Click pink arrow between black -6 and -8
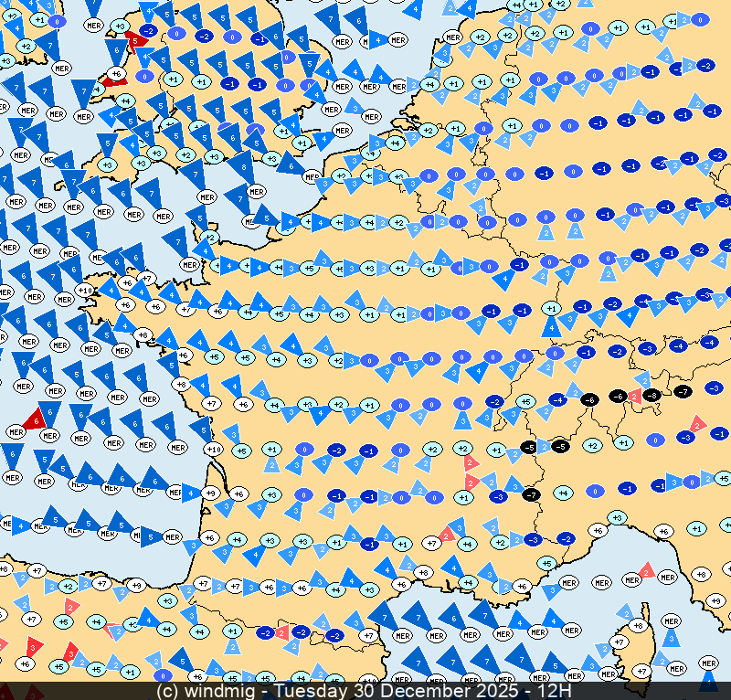 [635, 398]
